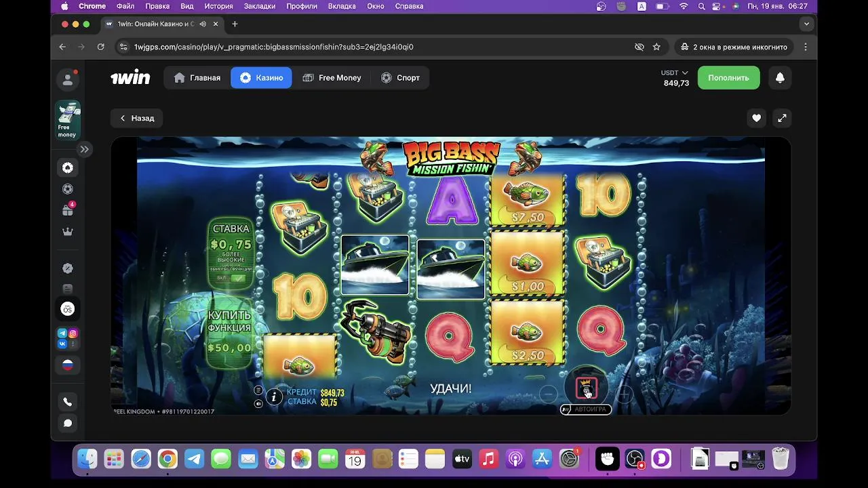Add game to favorites with heart icon

tap(756, 118)
